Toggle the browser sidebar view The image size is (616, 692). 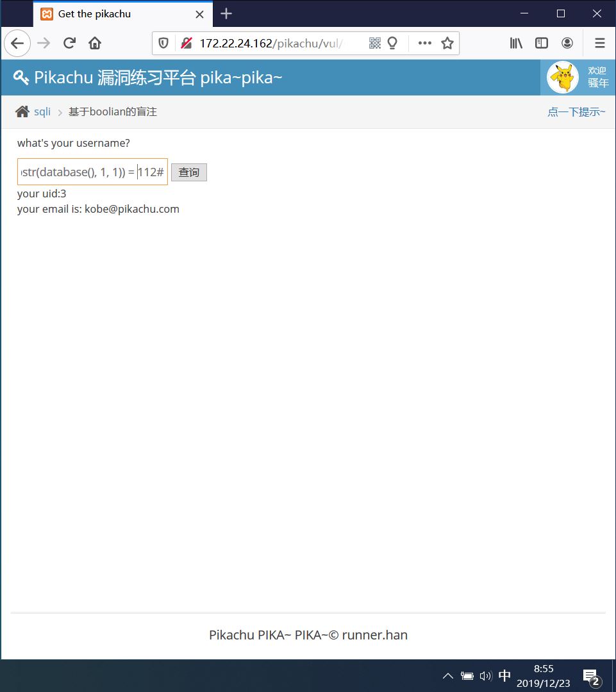tap(542, 44)
